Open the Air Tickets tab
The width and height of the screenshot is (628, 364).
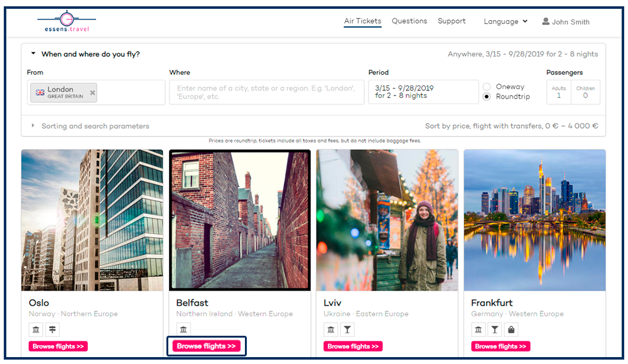pos(362,21)
